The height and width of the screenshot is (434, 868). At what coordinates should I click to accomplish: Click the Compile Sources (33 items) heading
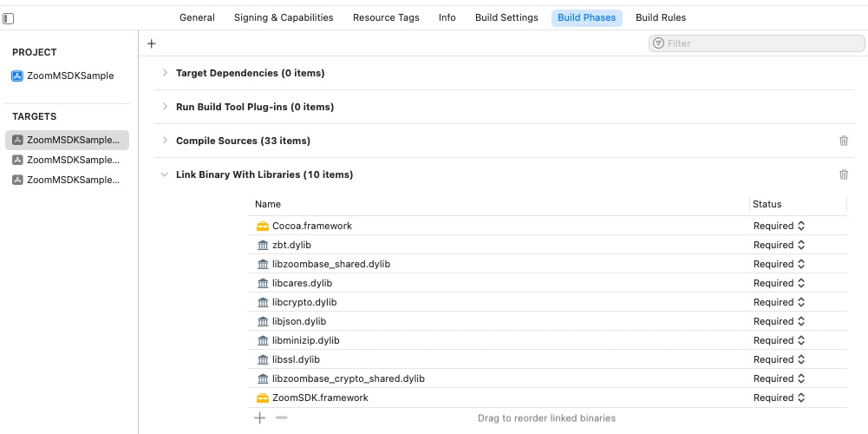tap(243, 141)
